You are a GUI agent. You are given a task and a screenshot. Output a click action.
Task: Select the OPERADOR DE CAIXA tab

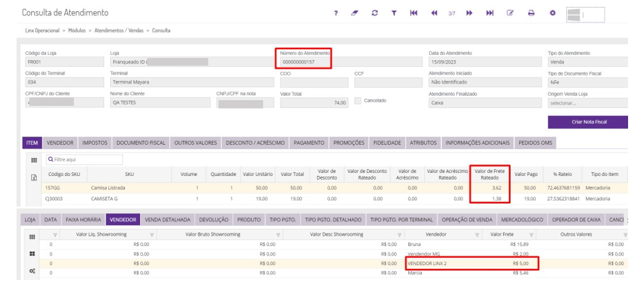tap(576, 219)
